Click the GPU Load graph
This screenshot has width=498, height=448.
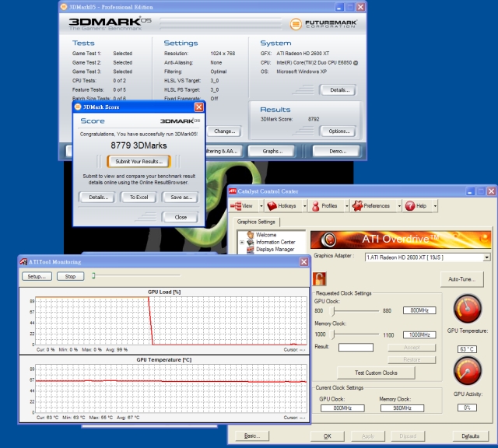click(171, 320)
